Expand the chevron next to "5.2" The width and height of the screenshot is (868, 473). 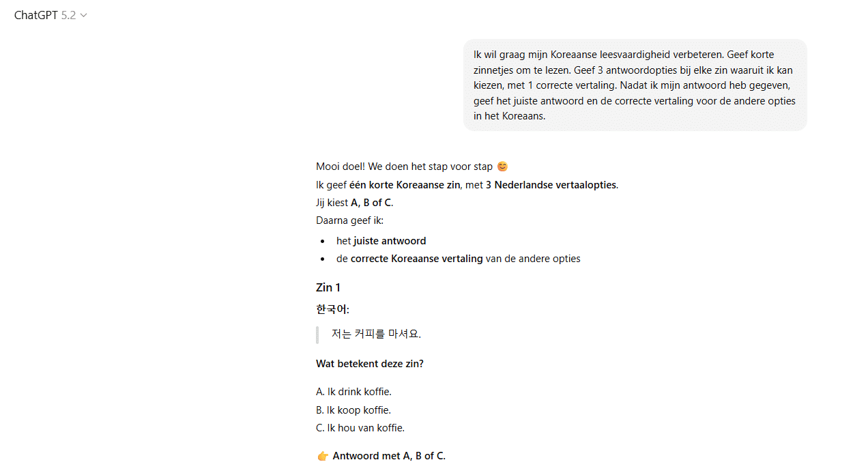pyautogui.click(x=83, y=15)
